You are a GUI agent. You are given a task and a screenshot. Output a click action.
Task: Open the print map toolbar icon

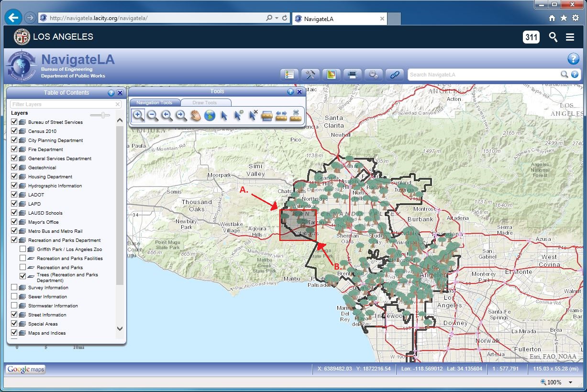(352, 75)
